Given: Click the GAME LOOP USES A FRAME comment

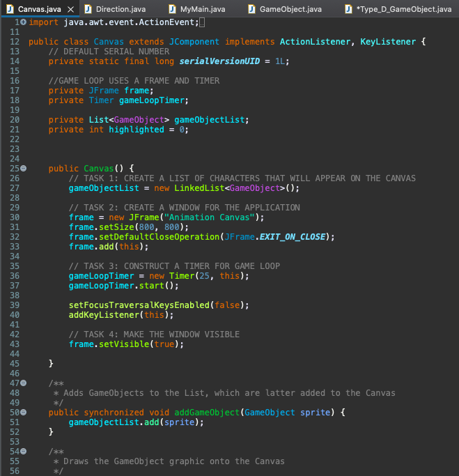Looking at the screenshot, I should [134, 81].
